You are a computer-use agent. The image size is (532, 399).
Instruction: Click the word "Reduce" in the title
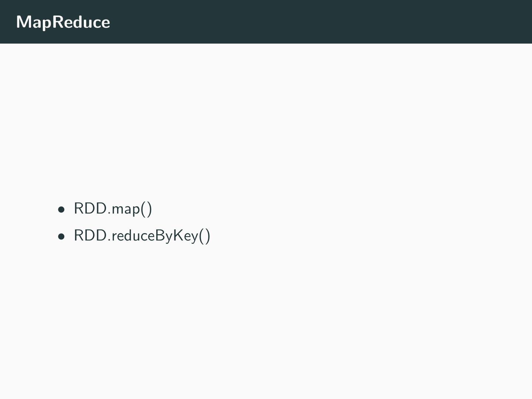click(x=81, y=22)
